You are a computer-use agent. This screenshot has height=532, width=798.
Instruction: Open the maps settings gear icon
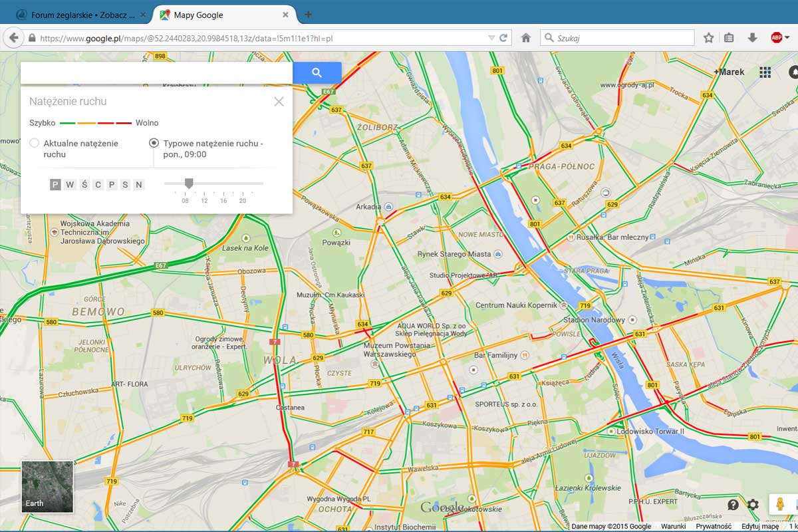[x=753, y=505]
